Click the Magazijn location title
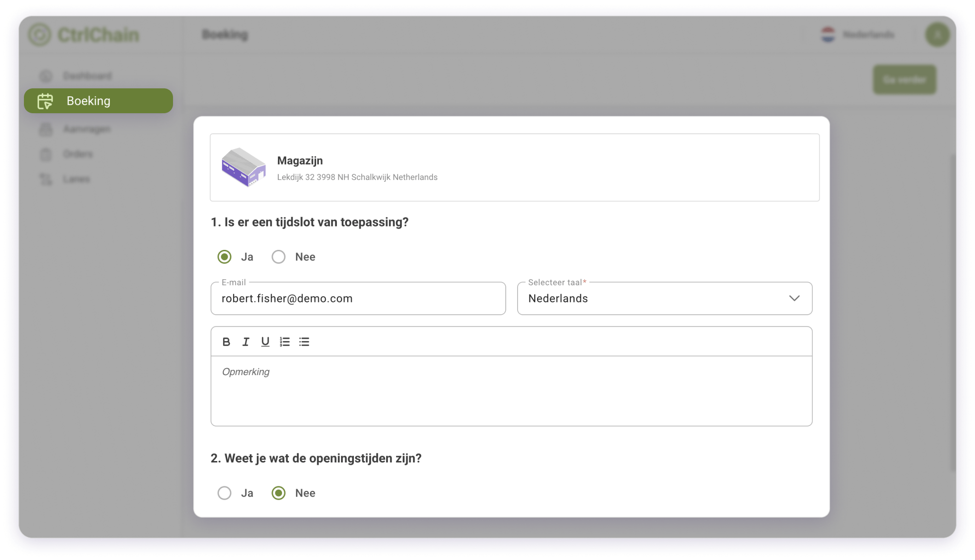 point(300,161)
